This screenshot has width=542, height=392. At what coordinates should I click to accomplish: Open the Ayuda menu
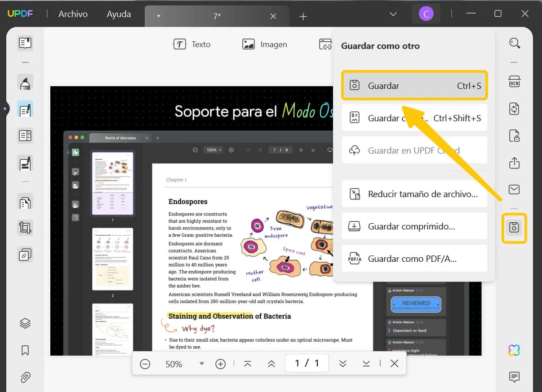119,14
